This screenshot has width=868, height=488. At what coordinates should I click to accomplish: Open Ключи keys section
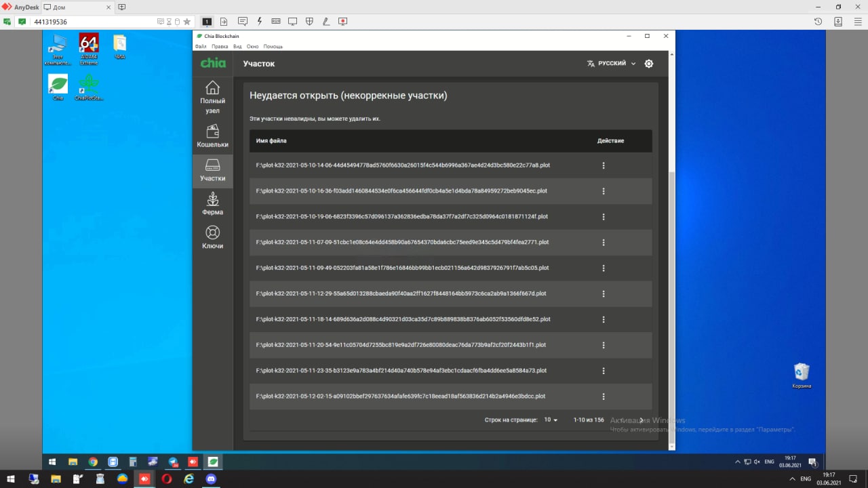(212, 238)
